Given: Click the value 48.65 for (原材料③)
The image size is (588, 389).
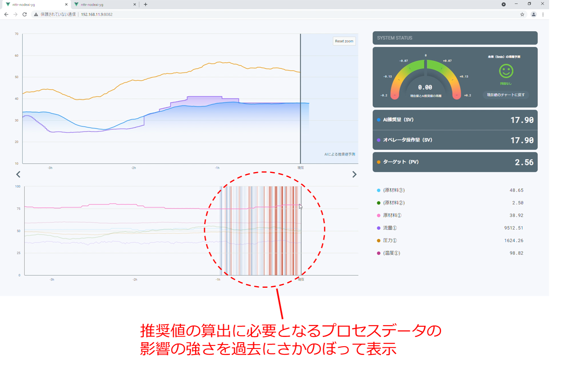Looking at the screenshot, I should [516, 190].
